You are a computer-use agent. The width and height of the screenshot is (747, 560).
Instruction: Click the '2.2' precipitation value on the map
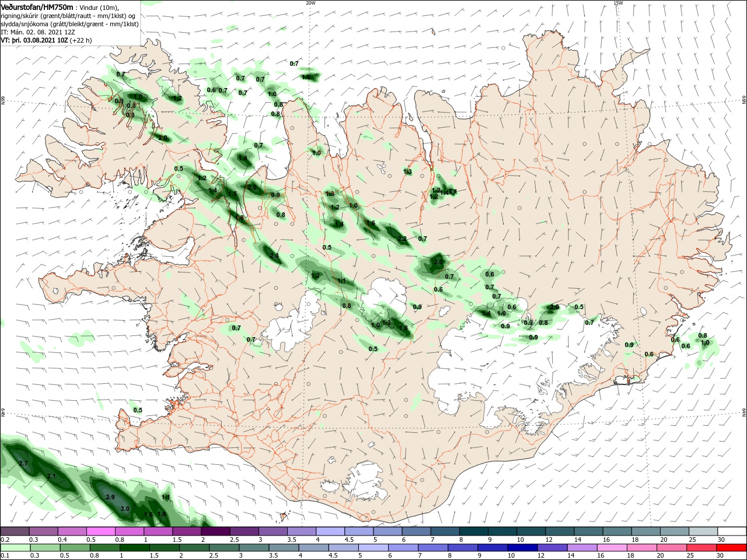(x=402, y=239)
